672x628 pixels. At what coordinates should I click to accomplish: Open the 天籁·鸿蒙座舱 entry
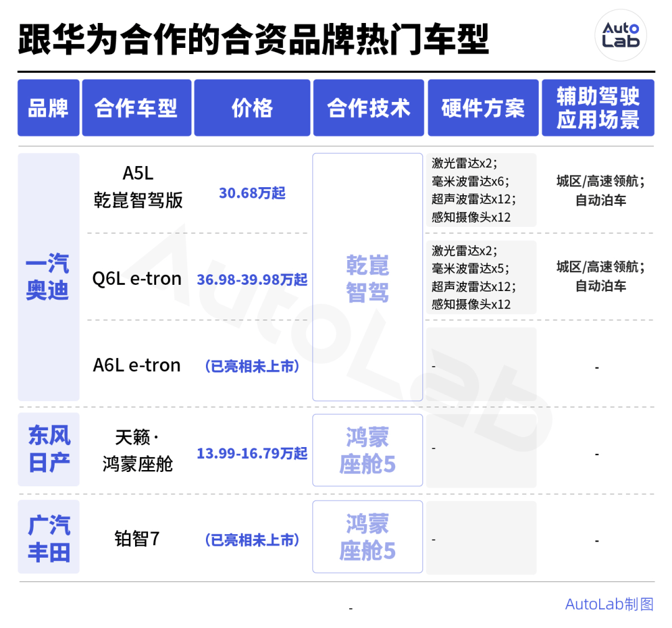(136, 449)
